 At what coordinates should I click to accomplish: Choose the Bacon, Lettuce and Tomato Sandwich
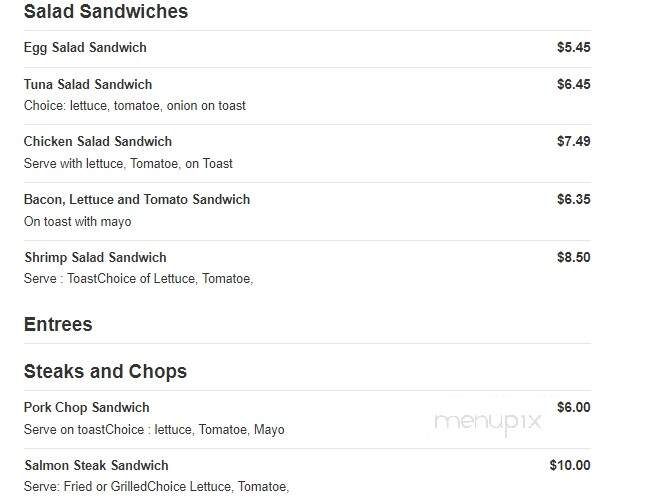137,199
